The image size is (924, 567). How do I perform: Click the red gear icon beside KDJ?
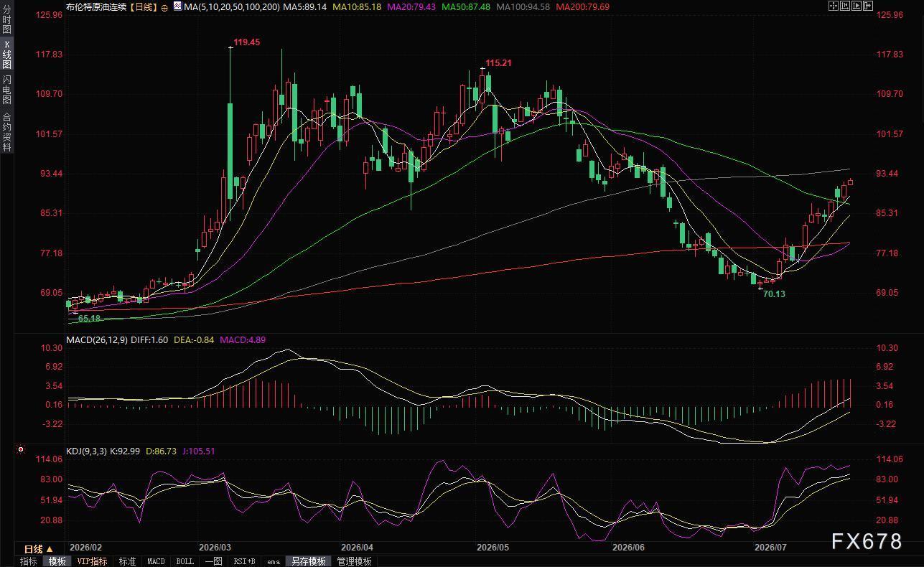coord(22,451)
